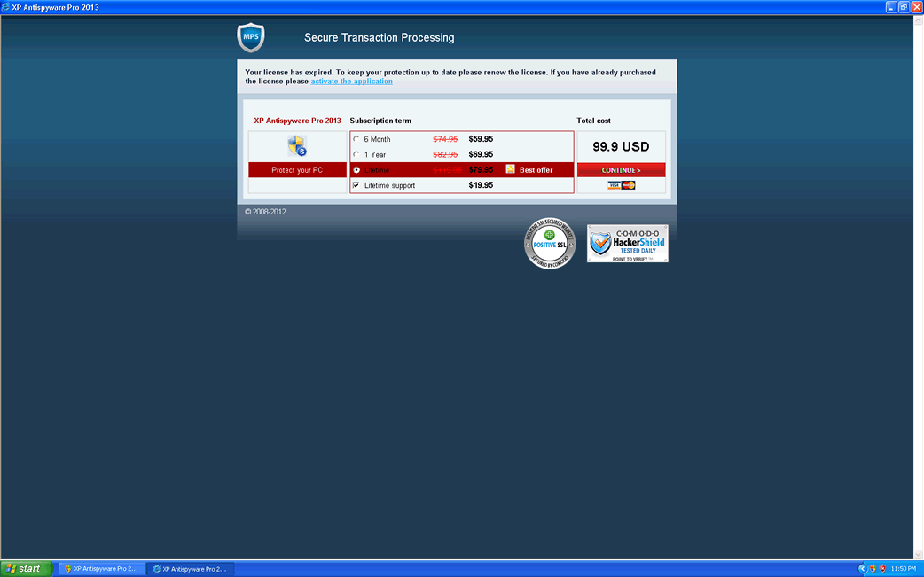This screenshot has width=924, height=577.
Task: Click the Visa icon below Continue
Action: [614, 184]
